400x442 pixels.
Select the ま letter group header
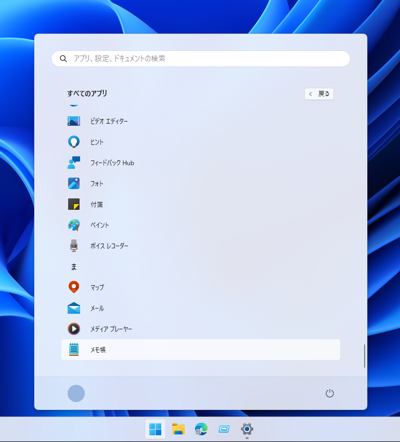74,266
